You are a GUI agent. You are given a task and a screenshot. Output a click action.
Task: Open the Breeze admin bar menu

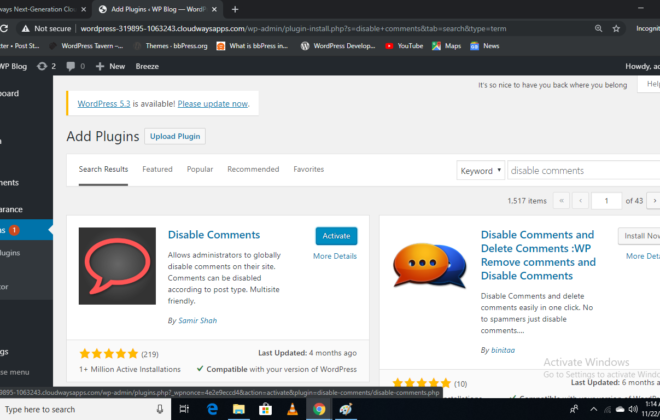coord(147,66)
